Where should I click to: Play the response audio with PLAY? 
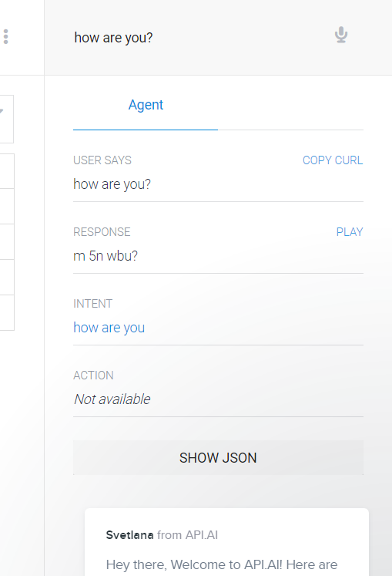click(x=350, y=232)
